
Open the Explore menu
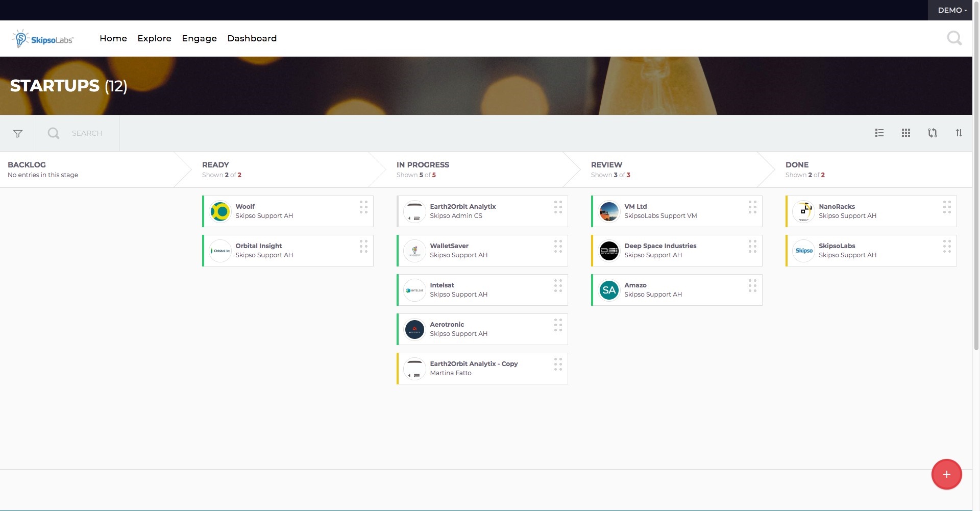154,38
